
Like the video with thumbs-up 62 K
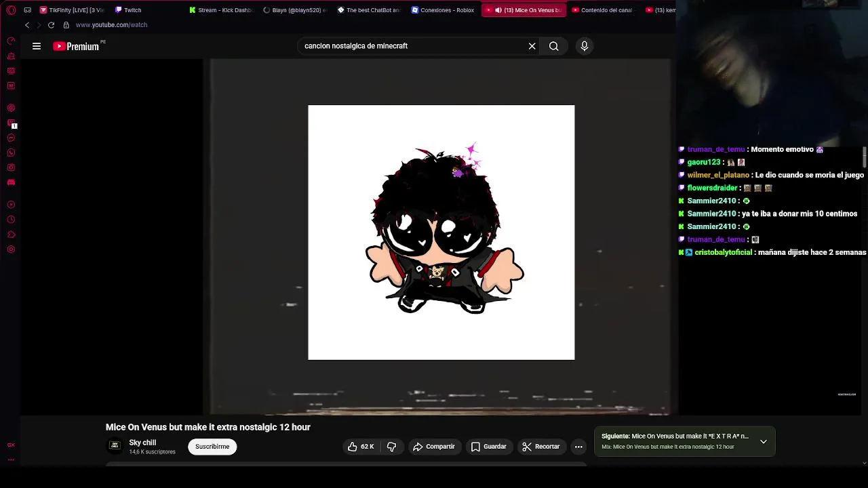[361, 447]
